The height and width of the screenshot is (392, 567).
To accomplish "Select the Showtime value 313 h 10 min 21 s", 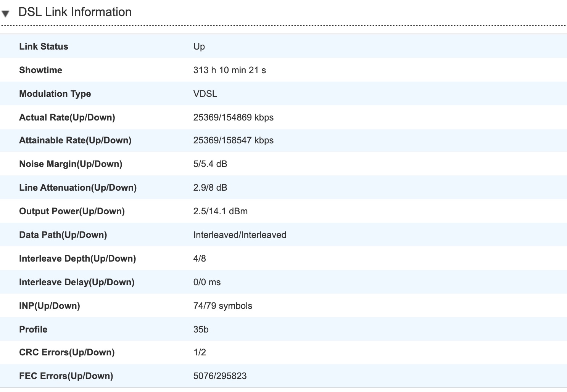I will 229,70.
